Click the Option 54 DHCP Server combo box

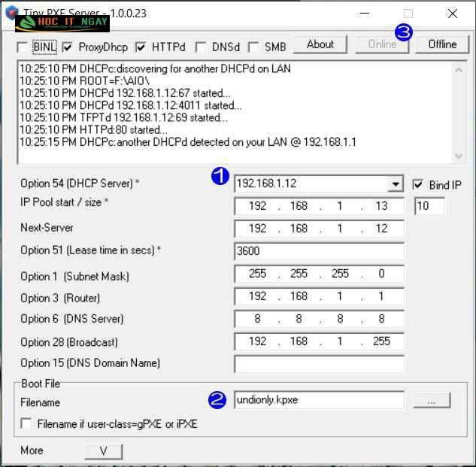tap(319, 183)
